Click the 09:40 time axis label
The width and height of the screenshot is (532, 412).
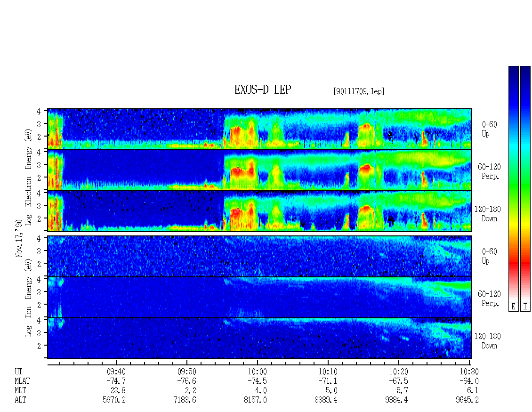tap(116, 372)
